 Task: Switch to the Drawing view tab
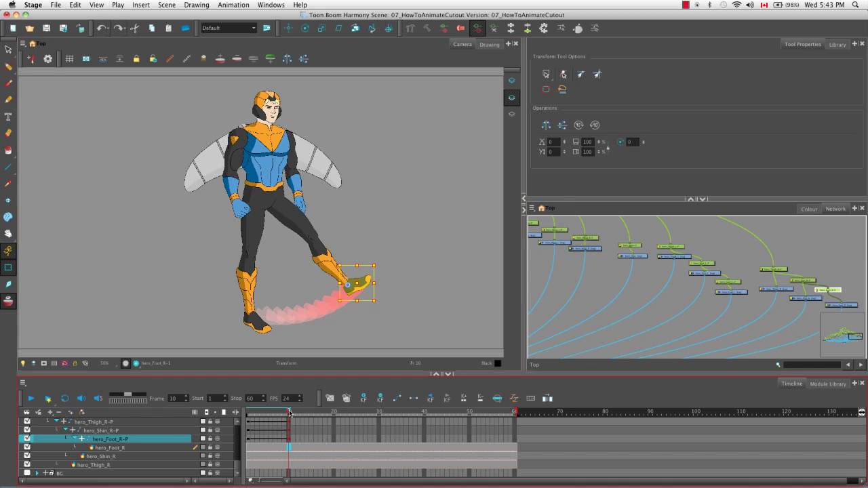pyautogui.click(x=489, y=45)
